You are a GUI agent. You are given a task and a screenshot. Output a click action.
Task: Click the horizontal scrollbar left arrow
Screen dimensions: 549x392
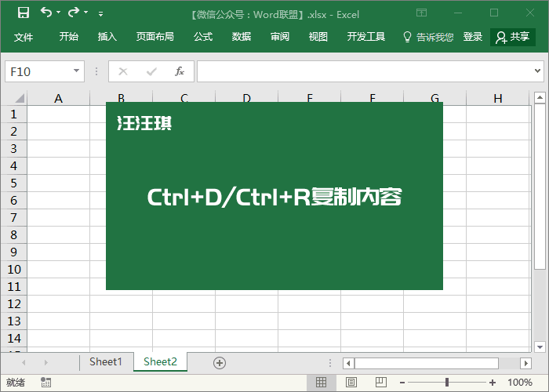point(348,363)
